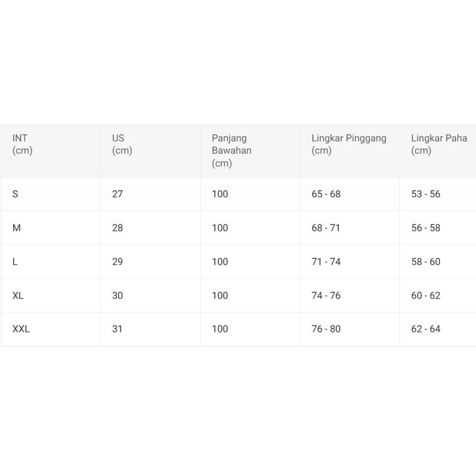The image size is (476, 476).
Task: Select the Panjang Bawahan column header
Action: [231, 150]
